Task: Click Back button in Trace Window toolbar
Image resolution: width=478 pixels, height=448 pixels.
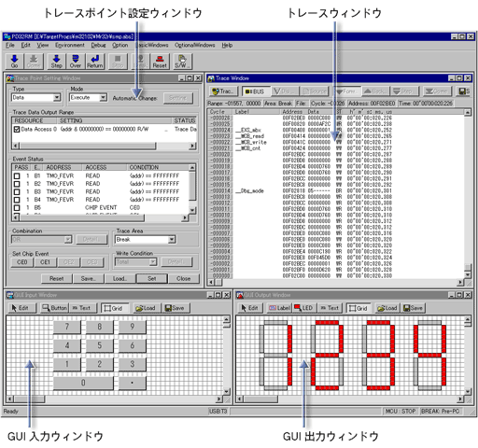Action: click(375, 91)
